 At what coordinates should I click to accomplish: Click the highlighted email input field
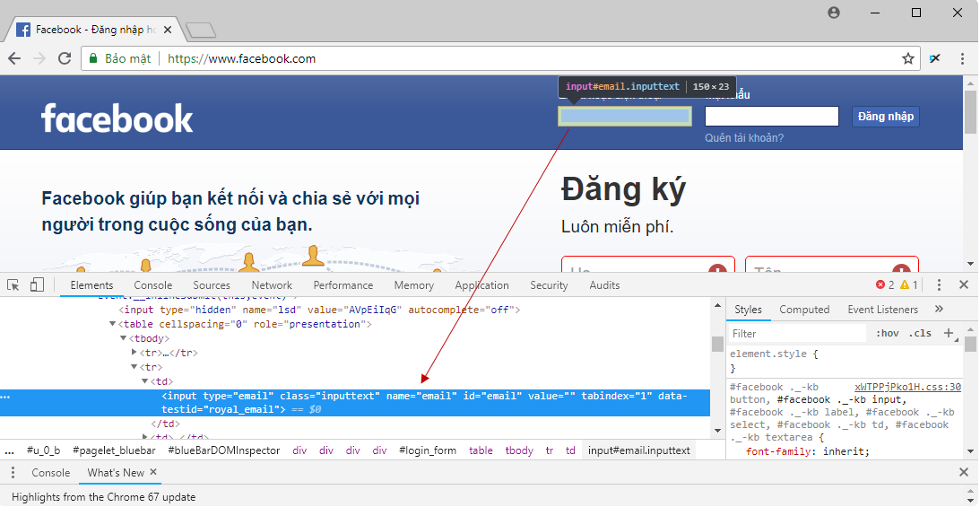click(x=625, y=117)
